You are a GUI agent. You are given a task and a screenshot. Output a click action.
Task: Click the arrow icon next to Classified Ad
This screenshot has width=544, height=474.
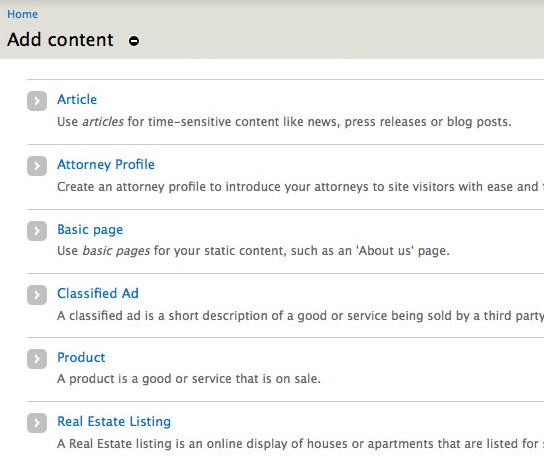point(37,295)
